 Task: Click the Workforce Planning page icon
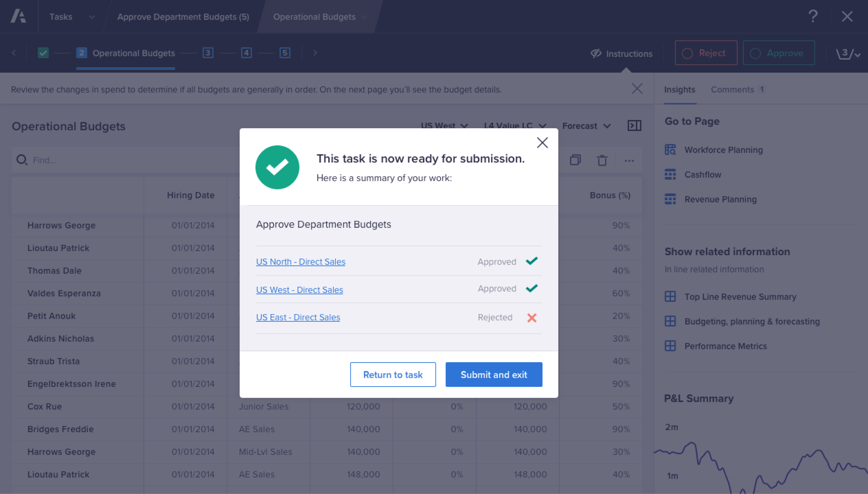coord(670,150)
